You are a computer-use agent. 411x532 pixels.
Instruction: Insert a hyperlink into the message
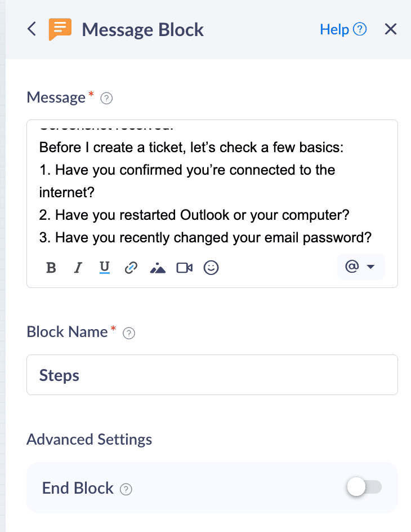(x=131, y=268)
